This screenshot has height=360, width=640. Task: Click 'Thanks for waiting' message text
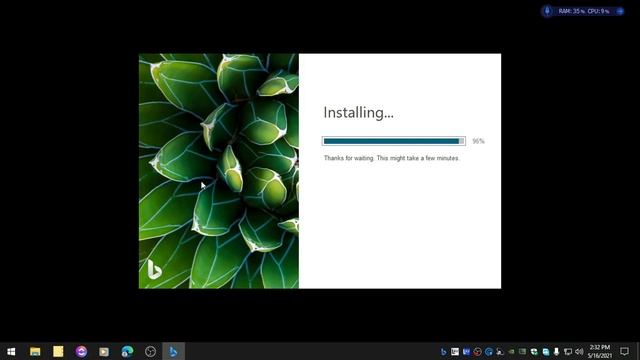pyautogui.click(x=391, y=158)
